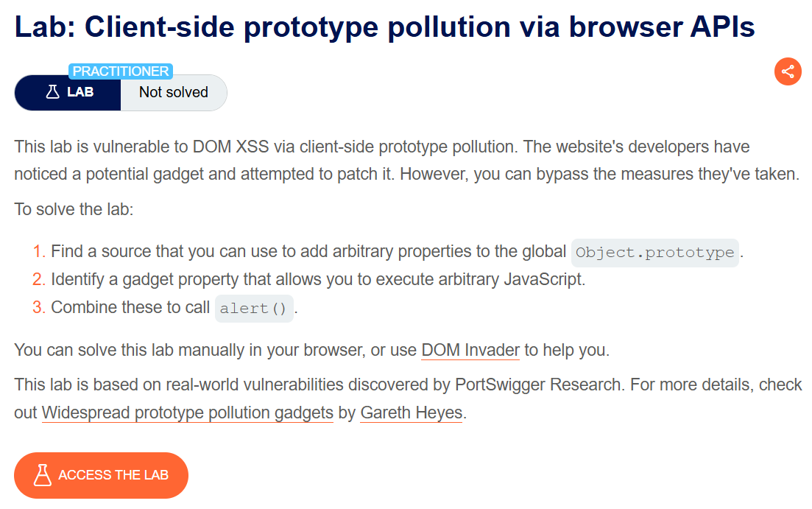
Task: Open Widespread prototype pollution gadgets article link
Action: [187, 413]
